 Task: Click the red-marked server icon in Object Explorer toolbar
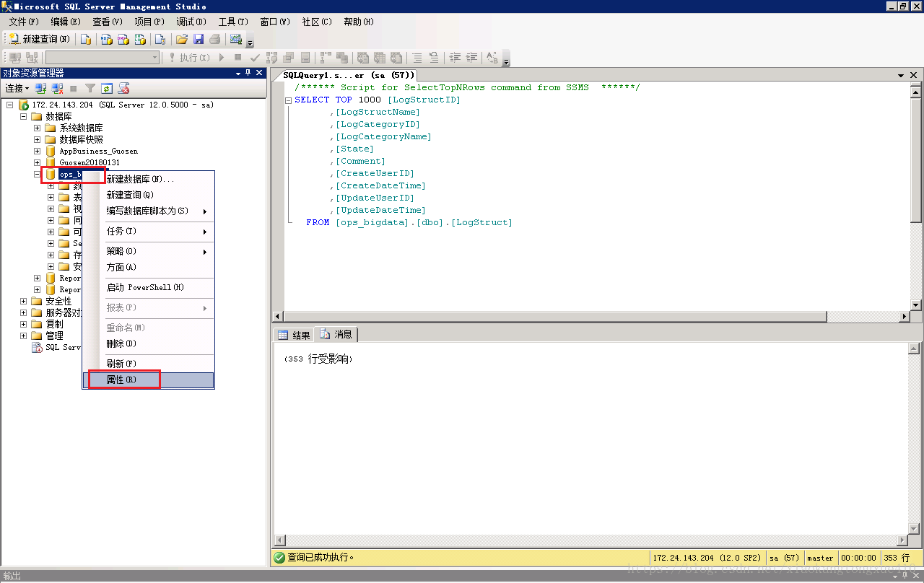pos(123,89)
